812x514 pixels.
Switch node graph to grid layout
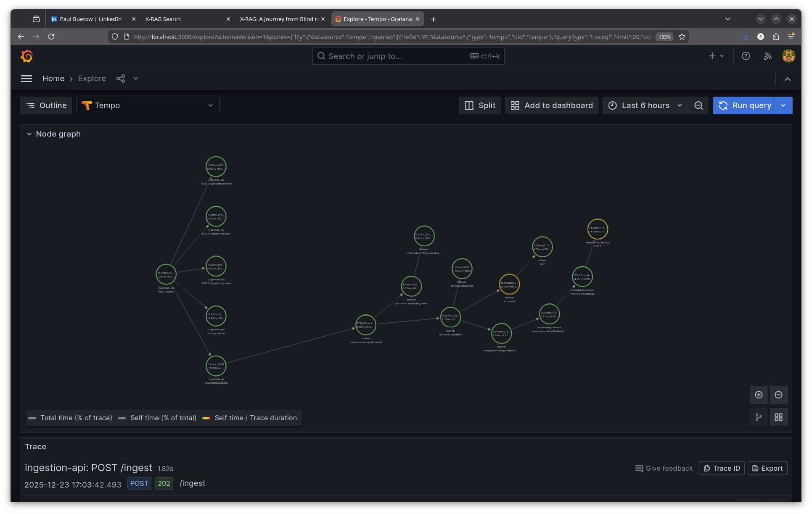click(x=778, y=417)
